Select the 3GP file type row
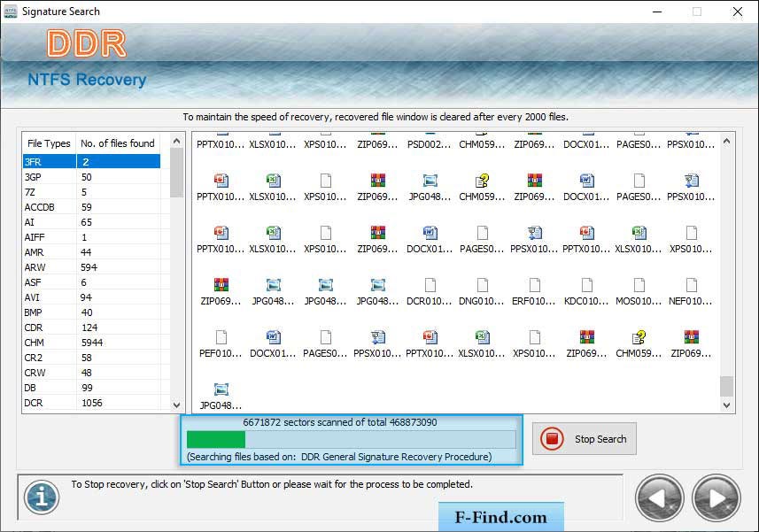Viewport: 759px width, 532px height. point(91,177)
